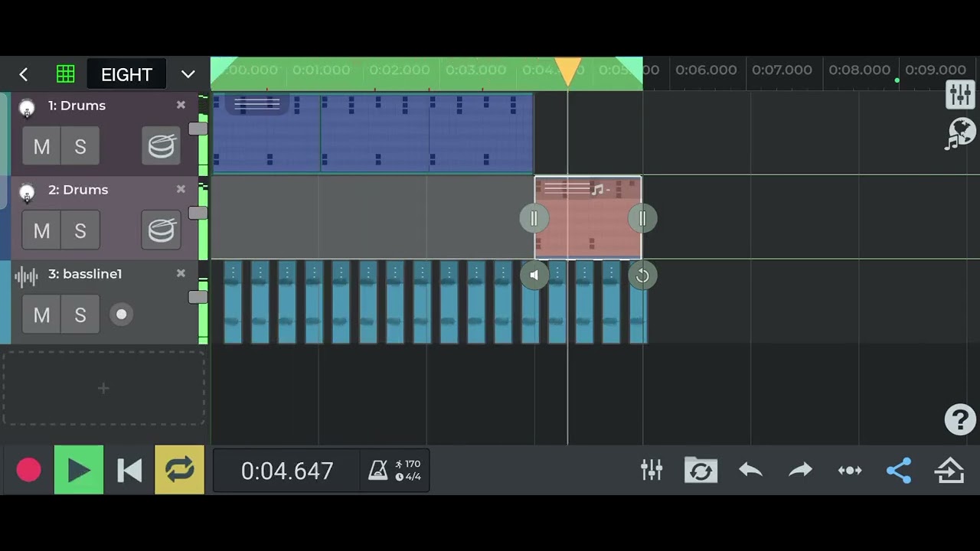
Task: Click the 0:07.000 mark on ruler
Action: [782, 70]
